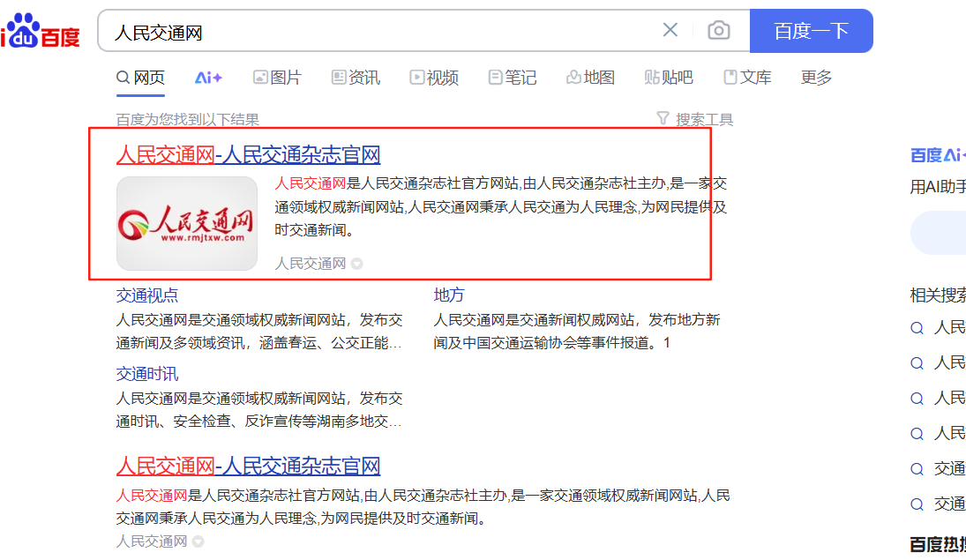Click 地方 description mentioning 中国交通运输协会
The width and height of the screenshot is (966, 560).
coord(577,332)
